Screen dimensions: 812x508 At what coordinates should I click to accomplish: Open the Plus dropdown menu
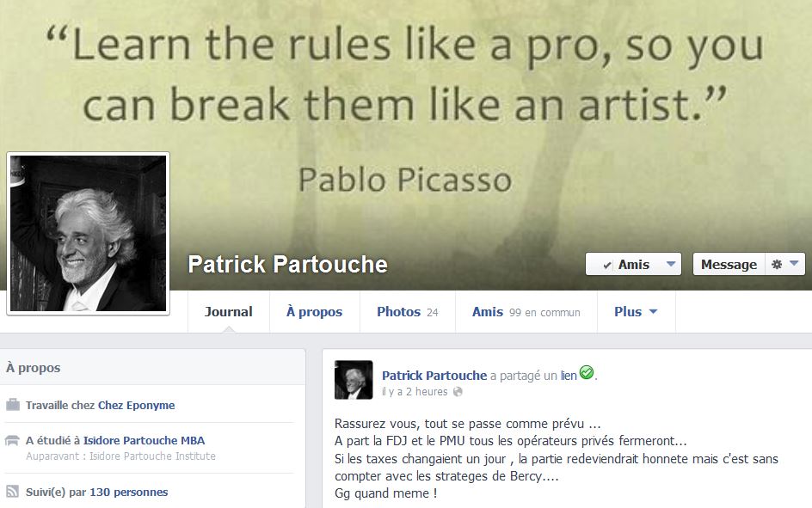coord(636,311)
